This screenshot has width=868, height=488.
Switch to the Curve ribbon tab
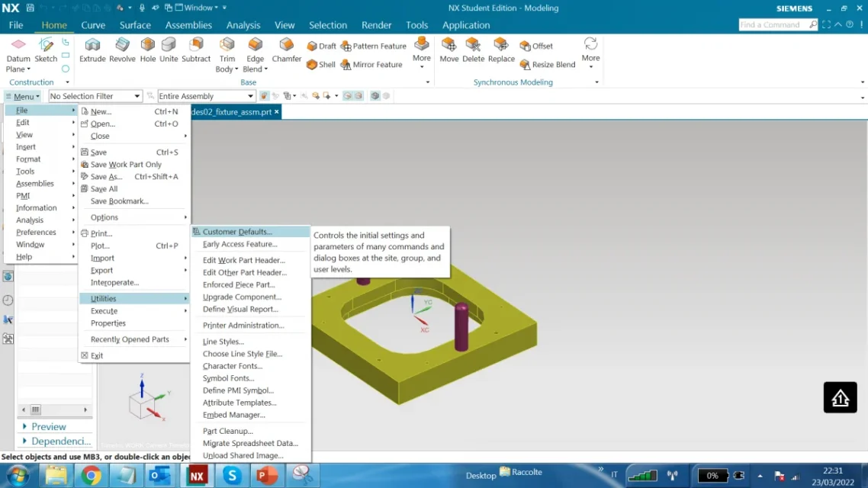(x=93, y=25)
